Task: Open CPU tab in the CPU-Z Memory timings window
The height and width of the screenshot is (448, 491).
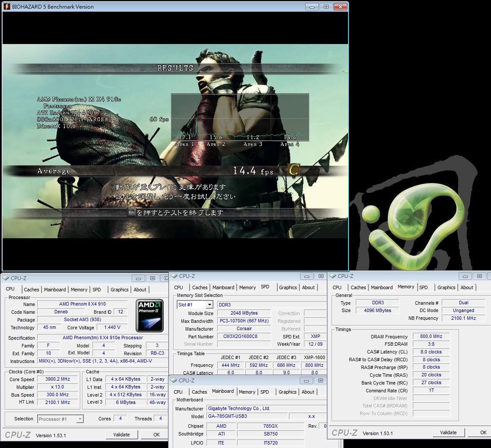Action: [x=337, y=287]
